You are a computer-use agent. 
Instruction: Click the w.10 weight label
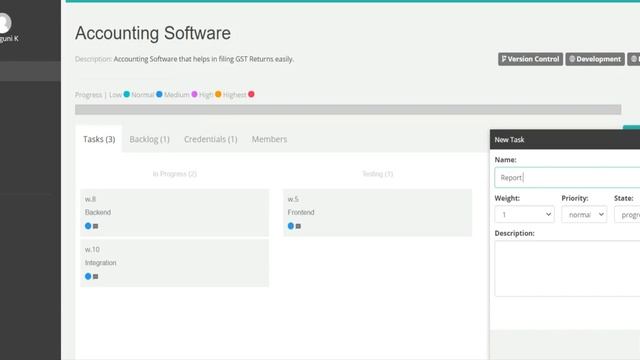click(x=92, y=249)
